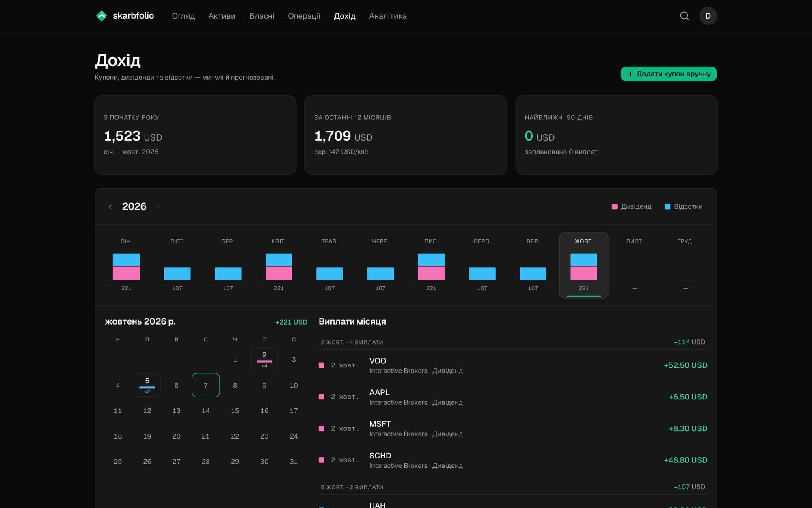The height and width of the screenshot is (508, 812).
Task: Select the КВІТ. month bar
Action: pos(279,266)
